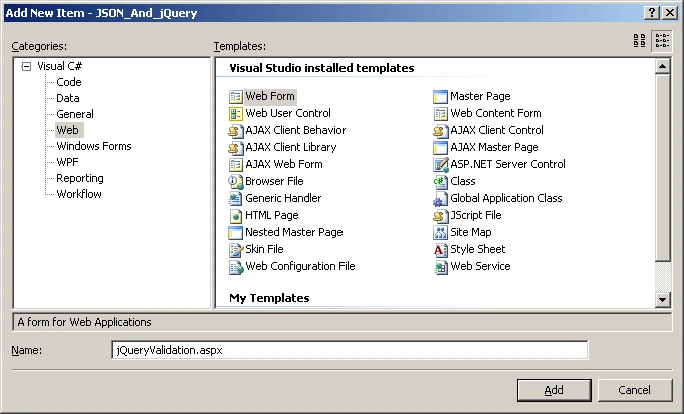The image size is (684, 414).
Task: Pick the Site Map template icon
Action: [x=440, y=233]
